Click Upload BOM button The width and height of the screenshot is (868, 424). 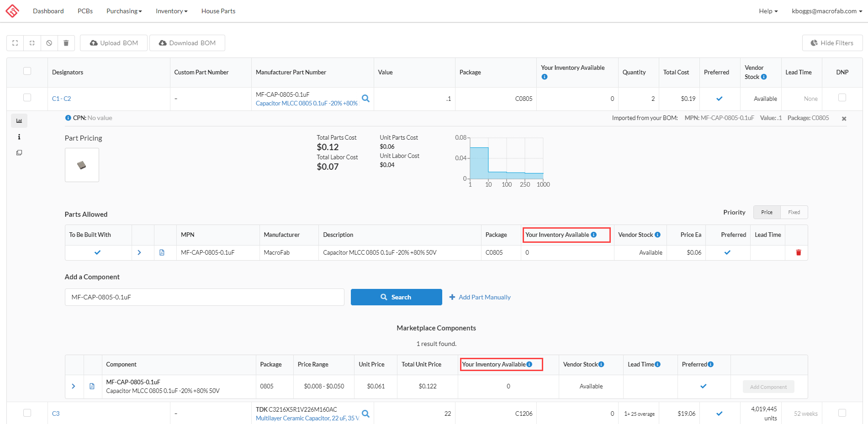click(x=114, y=43)
